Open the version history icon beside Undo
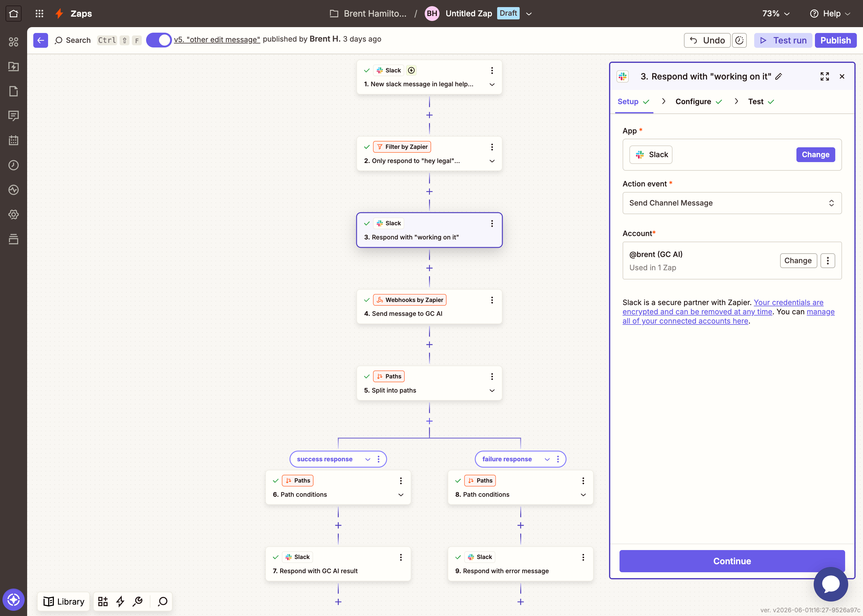863x616 pixels. [x=739, y=40]
